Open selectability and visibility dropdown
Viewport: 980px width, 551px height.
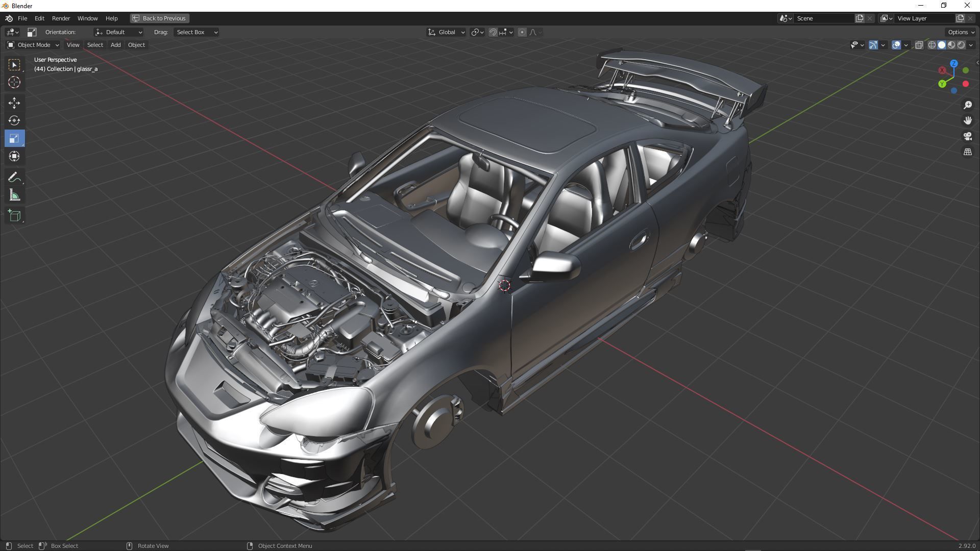click(857, 45)
